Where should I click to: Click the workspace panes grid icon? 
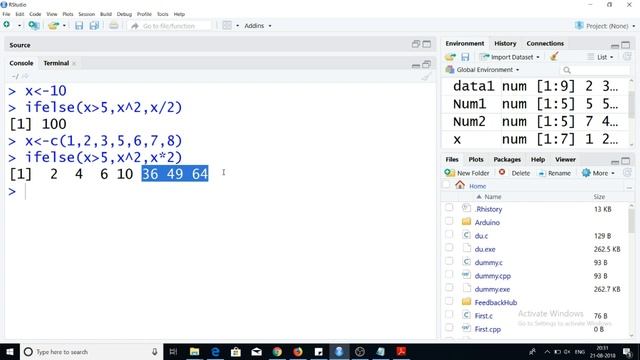pyautogui.click(x=227, y=26)
